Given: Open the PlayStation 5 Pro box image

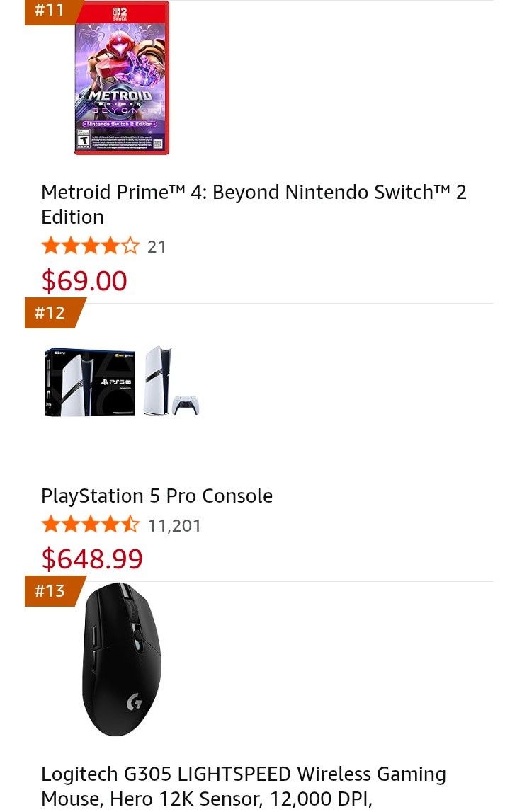Looking at the screenshot, I should pyautogui.click(x=90, y=382).
